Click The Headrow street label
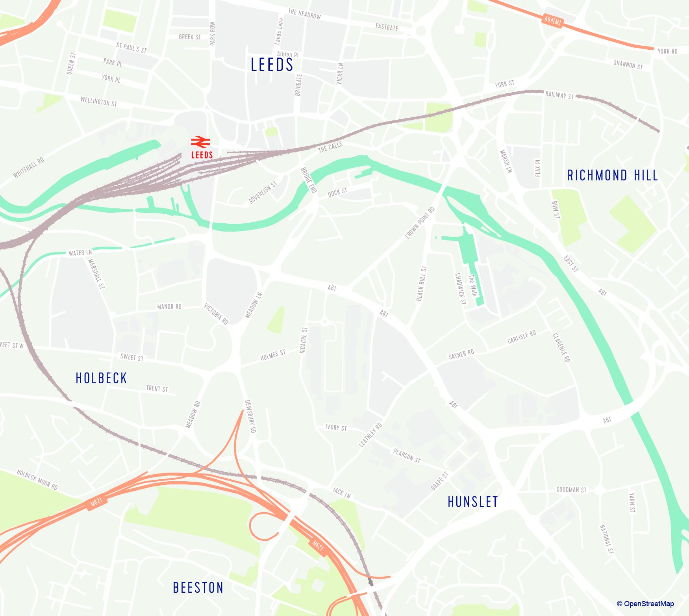Image resolution: width=689 pixels, height=616 pixels. coord(304,14)
